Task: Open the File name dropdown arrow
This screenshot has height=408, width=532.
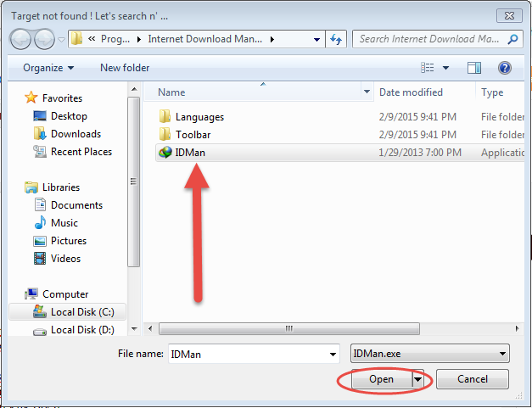Action: tap(333, 354)
